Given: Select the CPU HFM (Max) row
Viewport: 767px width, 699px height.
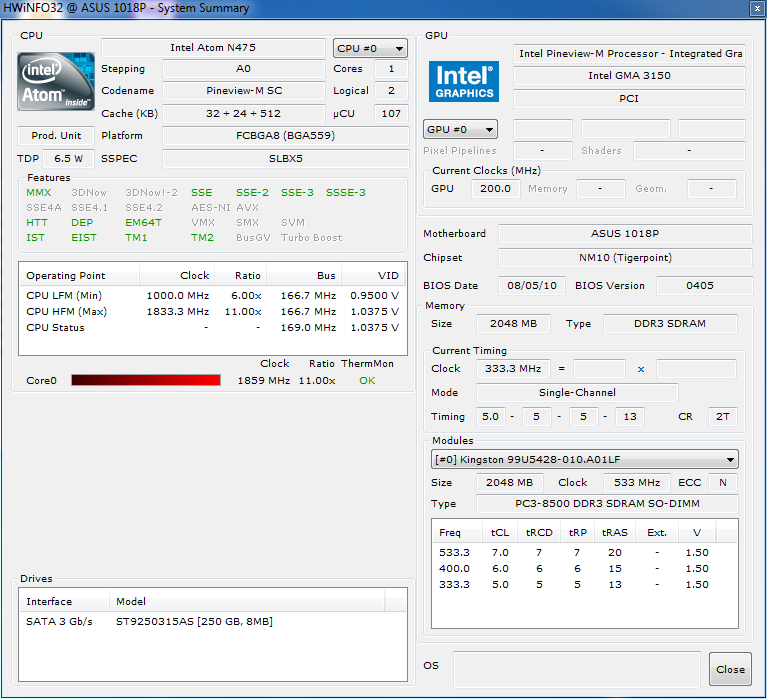Looking at the screenshot, I should tap(212, 312).
